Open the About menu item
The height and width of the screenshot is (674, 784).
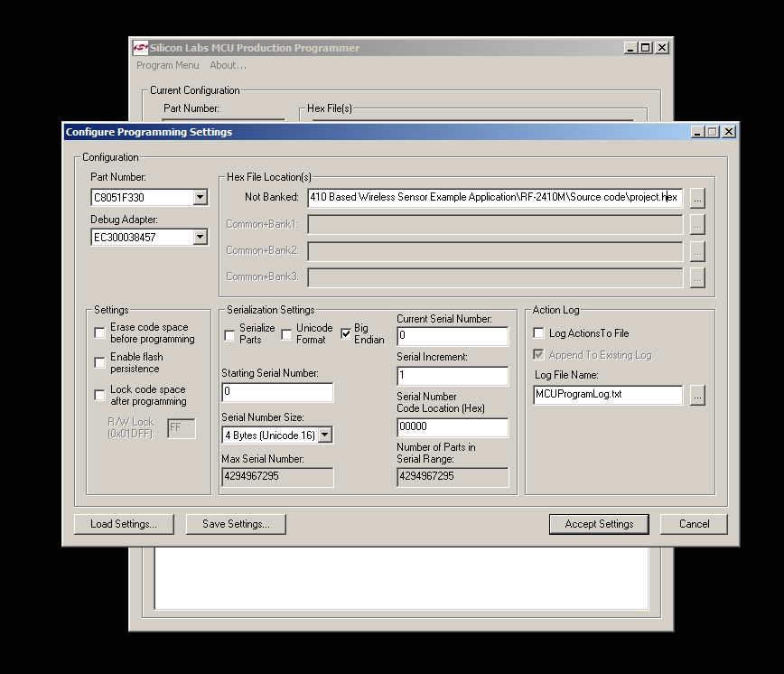pyautogui.click(x=228, y=65)
